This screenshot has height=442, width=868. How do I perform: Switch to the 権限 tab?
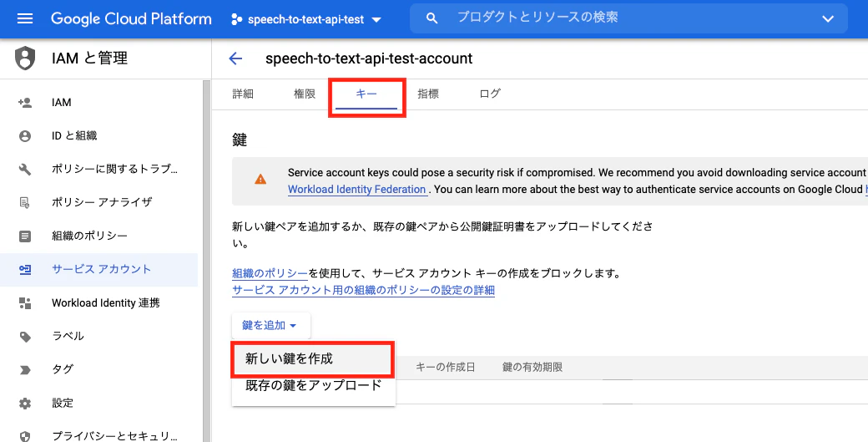[305, 94]
